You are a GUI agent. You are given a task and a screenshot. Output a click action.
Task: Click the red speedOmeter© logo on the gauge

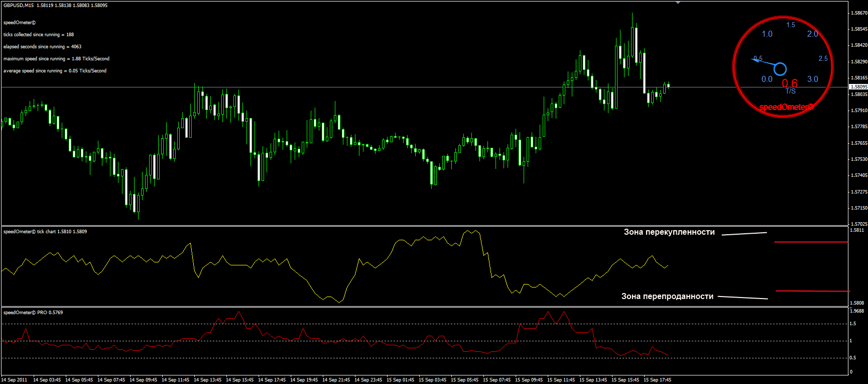pos(786,107)
